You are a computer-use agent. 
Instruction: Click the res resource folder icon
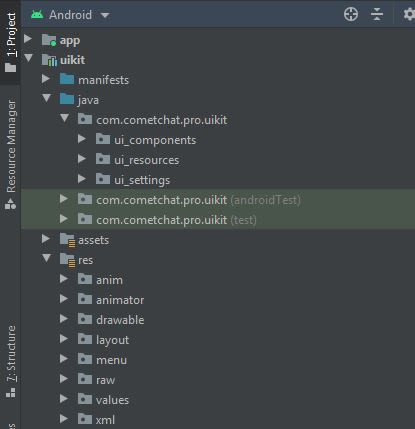(67, 260)
